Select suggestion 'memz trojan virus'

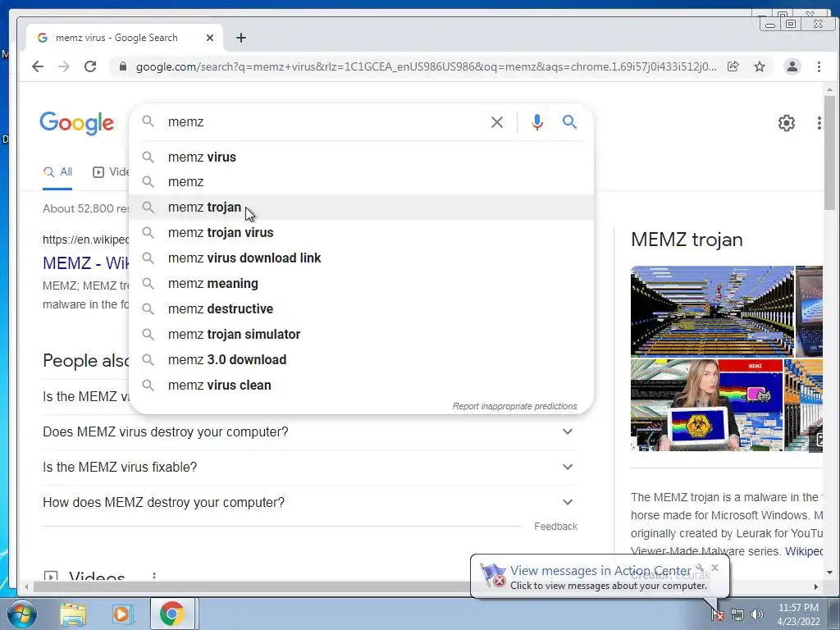pyautogui.click(x=362, y=232)
